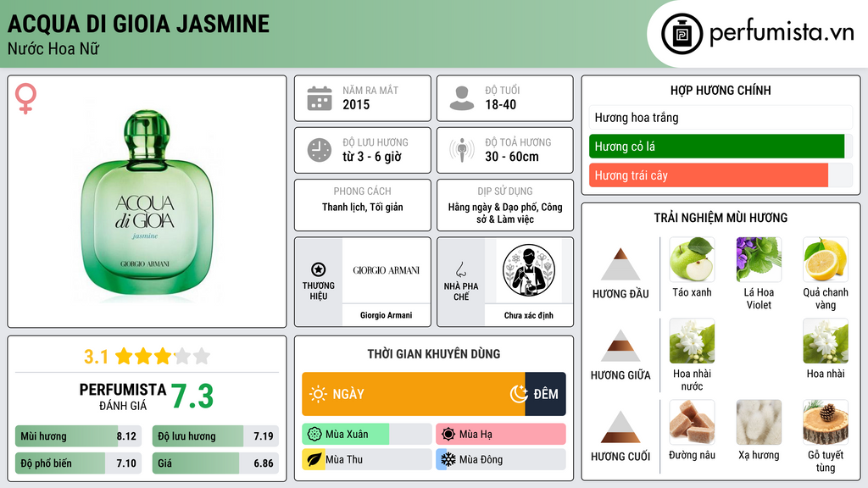This screenshot has height=488, width=868.
Task: Click the style text Thanh lịch, Tối giản
Action: point(363,207)
